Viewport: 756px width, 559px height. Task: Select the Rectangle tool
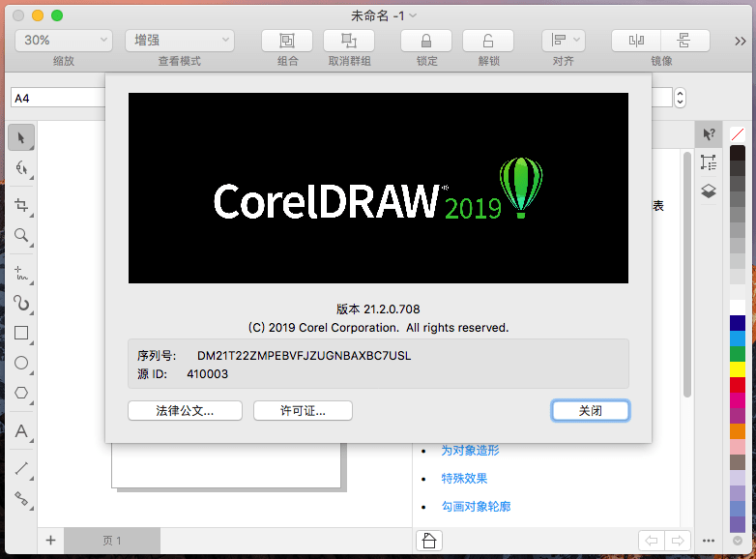[x=20, y=333]
